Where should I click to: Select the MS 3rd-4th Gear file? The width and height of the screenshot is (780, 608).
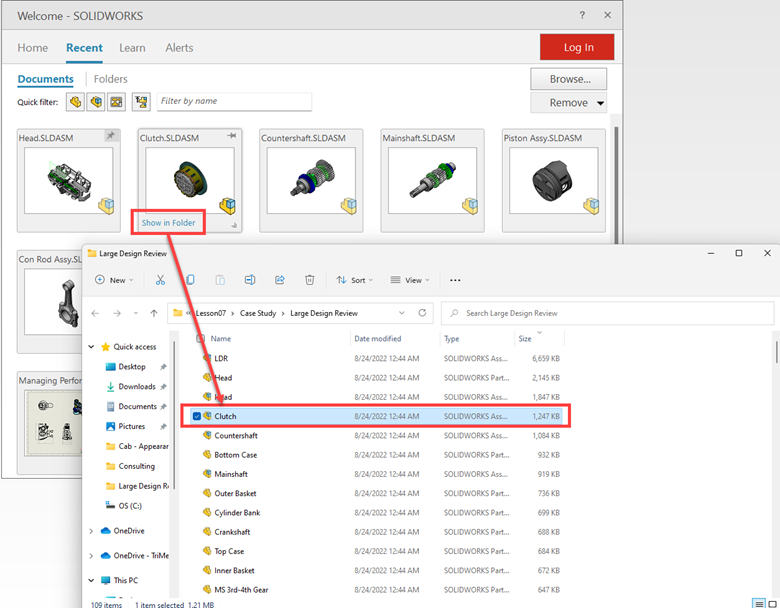376,590
